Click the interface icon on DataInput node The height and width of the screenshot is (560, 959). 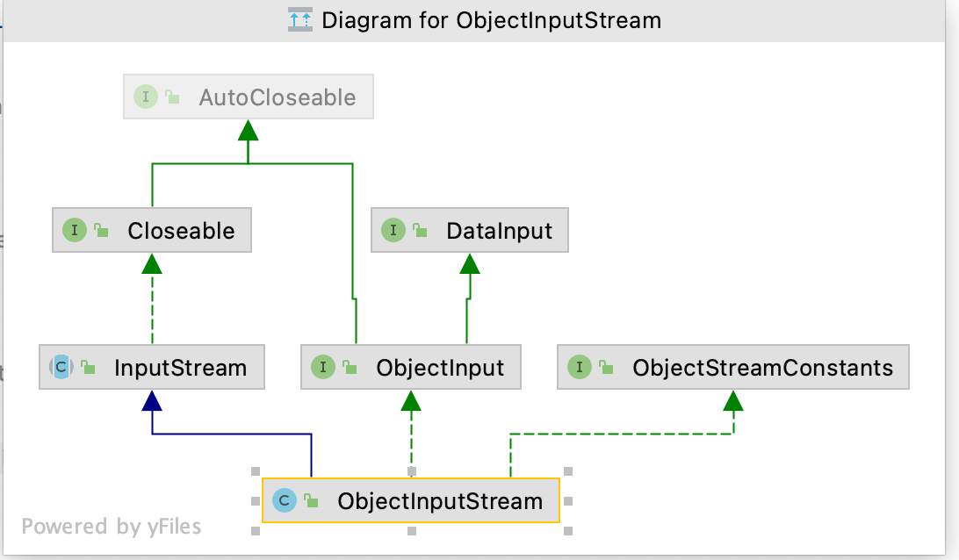point(393,231)
